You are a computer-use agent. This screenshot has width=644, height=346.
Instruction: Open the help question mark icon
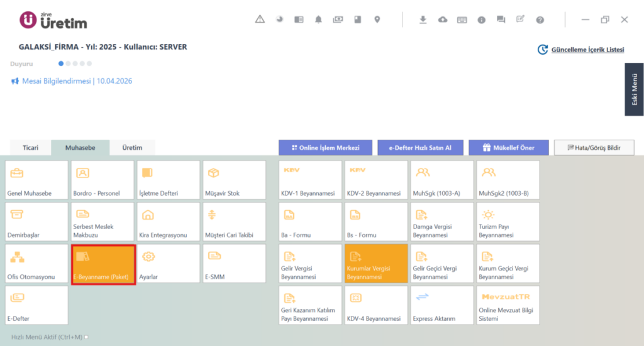click(x=540, y=20)
